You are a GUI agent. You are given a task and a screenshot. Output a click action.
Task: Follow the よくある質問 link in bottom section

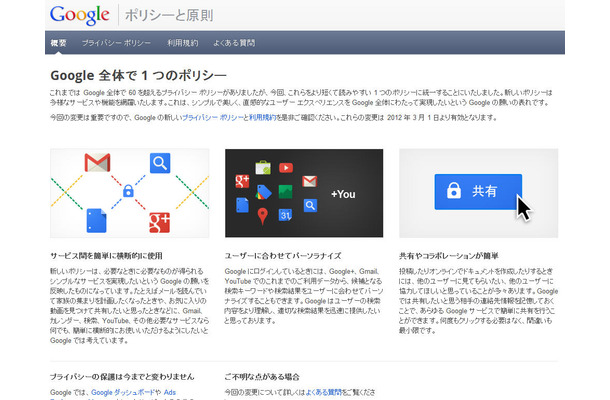(x=324, y=393)
